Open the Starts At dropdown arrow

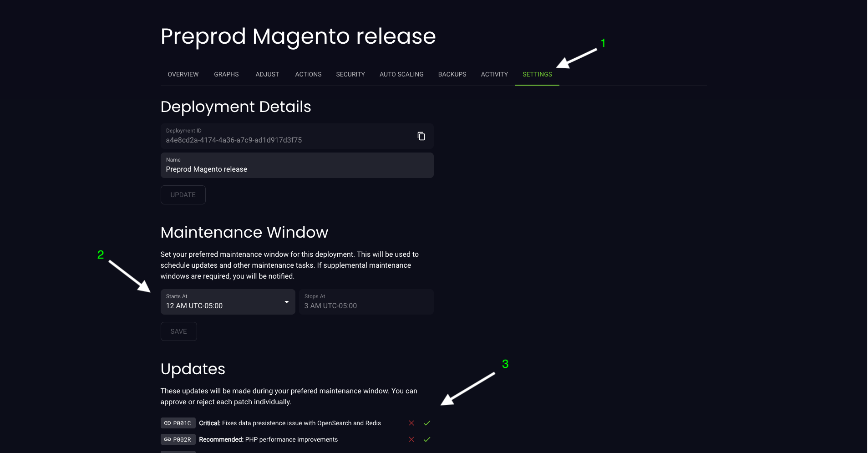click(287, 302)
